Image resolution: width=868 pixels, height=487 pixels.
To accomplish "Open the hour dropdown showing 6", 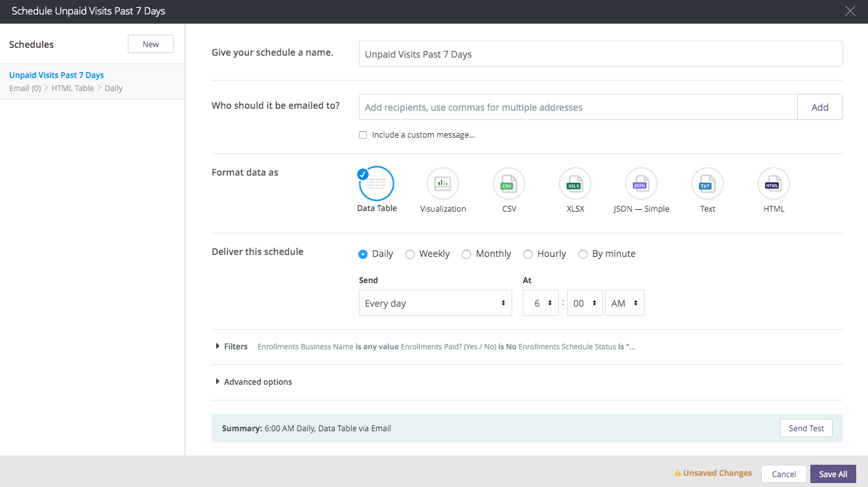I will point(540,303).
